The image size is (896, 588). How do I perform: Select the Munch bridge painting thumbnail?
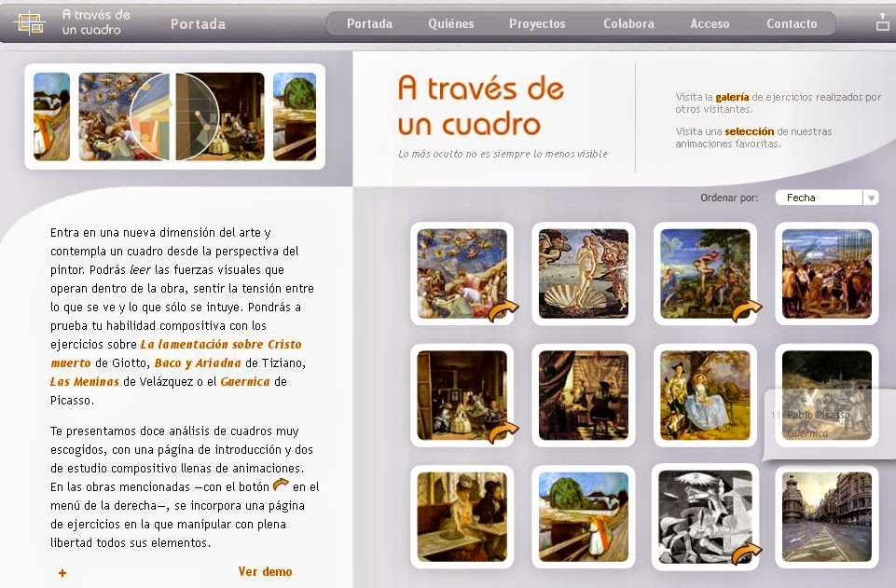(x=584, y=516)
